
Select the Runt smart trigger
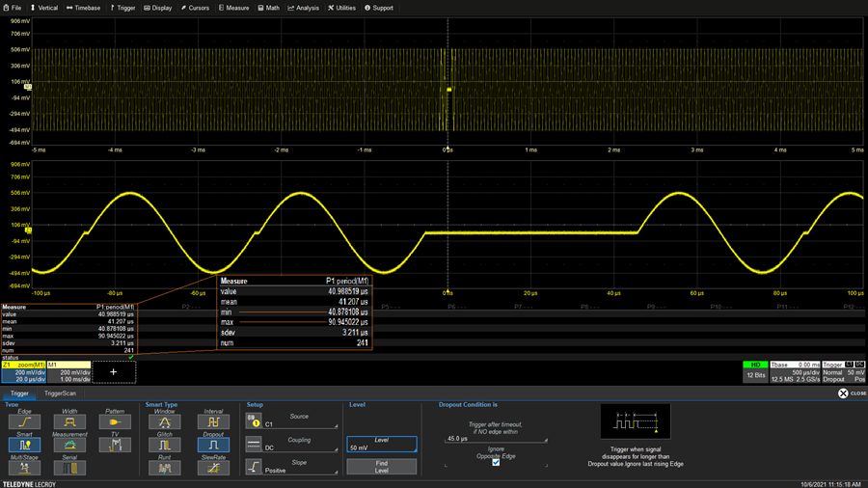(x=165, y=468)
